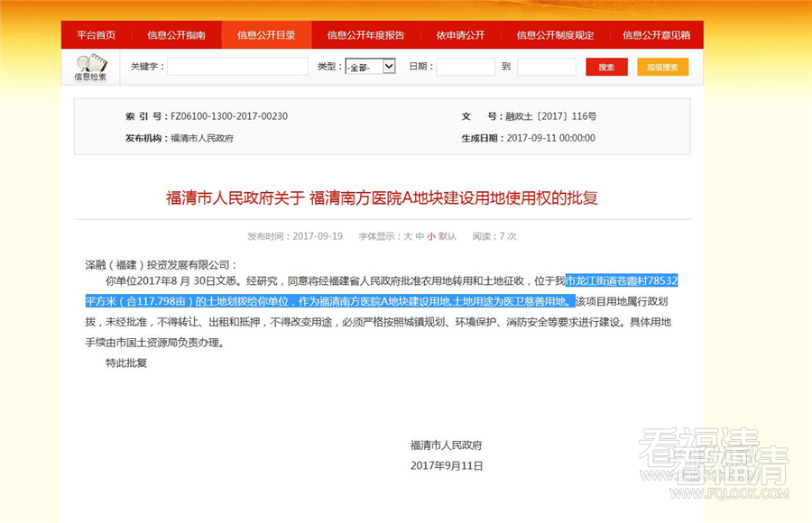Select the 信息公开目录 tab
This screenshot has width=812, height=523.
[x=266, y=35]
